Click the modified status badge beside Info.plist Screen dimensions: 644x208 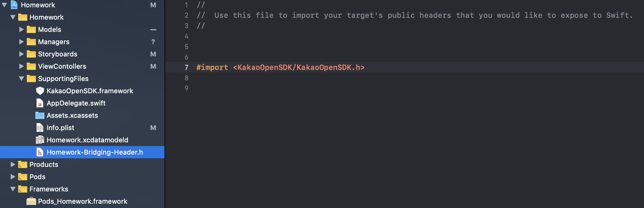(153, 128)
